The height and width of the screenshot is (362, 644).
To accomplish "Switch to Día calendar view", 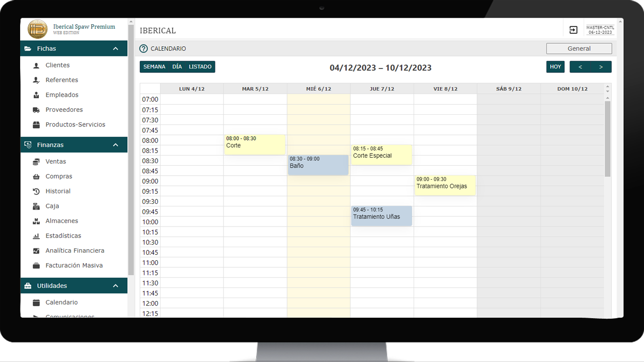I will 177,67.
